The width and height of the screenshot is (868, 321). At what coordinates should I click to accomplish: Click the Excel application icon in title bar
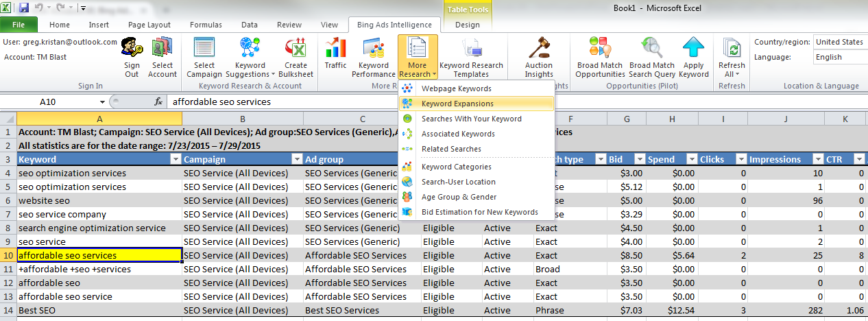click(7, 8)
